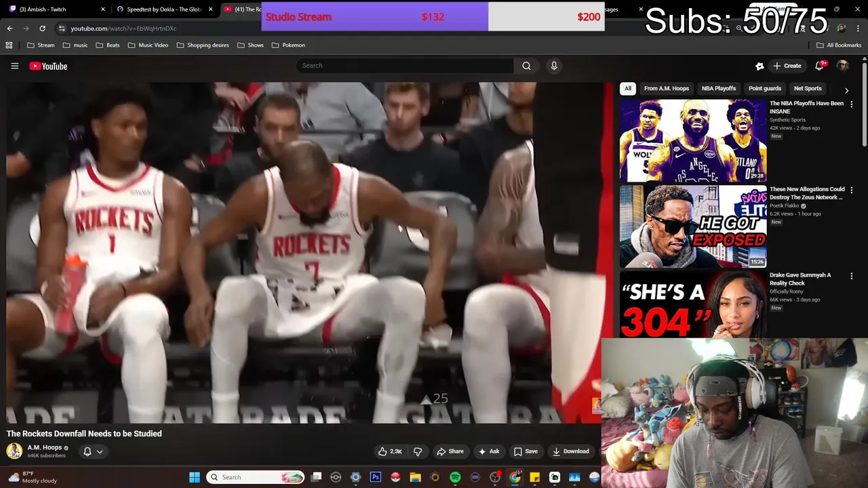Share the Rockets video

tap(450, 451)
